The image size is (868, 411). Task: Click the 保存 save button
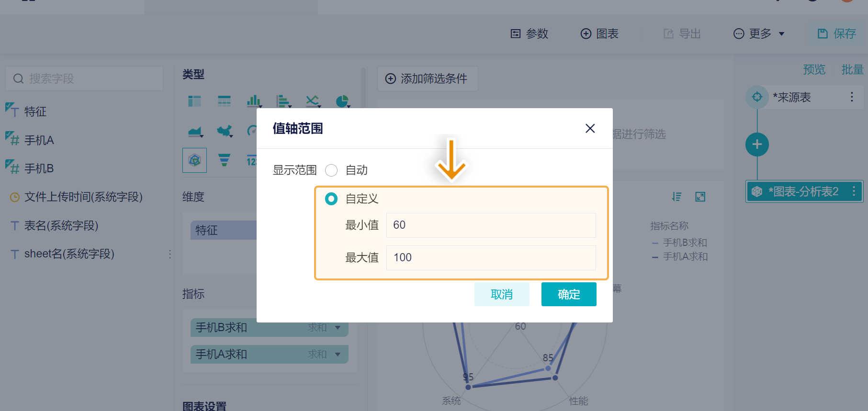click(x=836, y=33)
